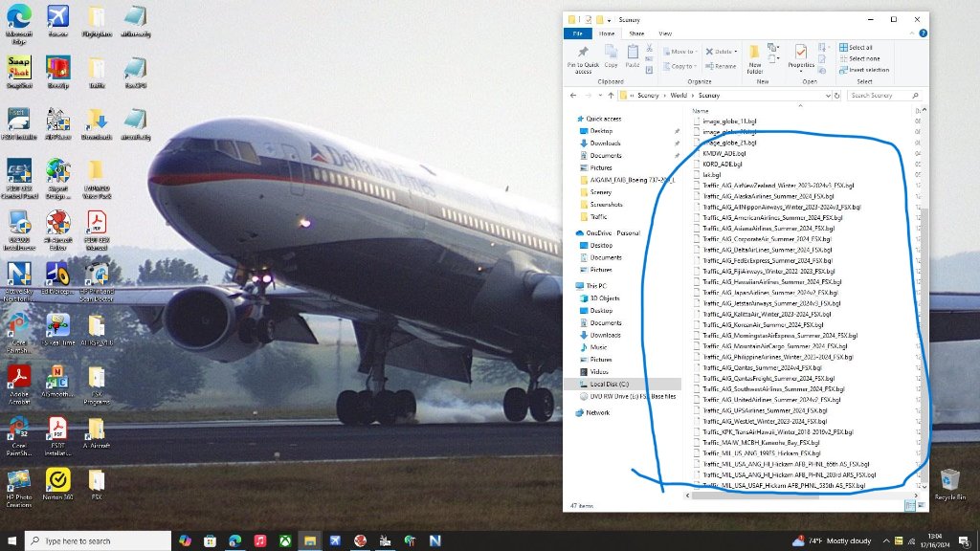Open the File menu tab
Viewport: 980px width, 551px height.
click(577, 33)
